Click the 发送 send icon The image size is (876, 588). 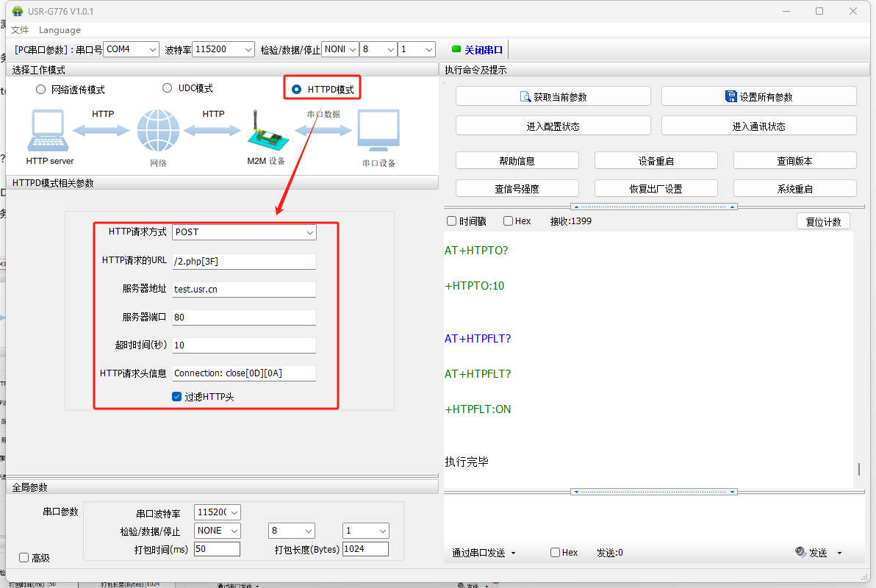pos(800,553)
